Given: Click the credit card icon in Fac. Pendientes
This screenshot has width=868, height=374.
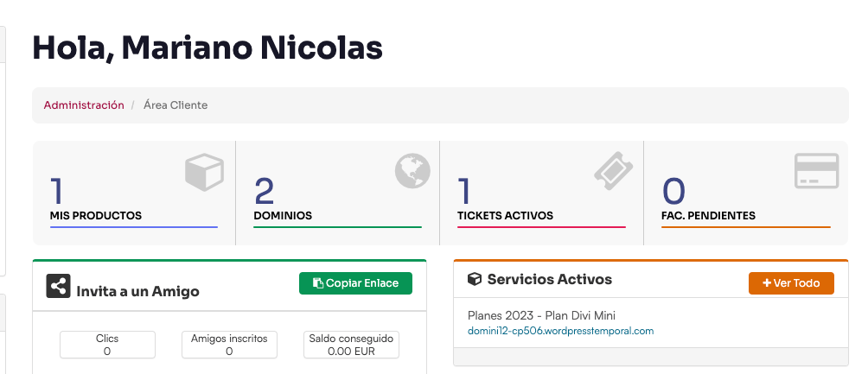Looking at the screenshot, I should 816,171.
